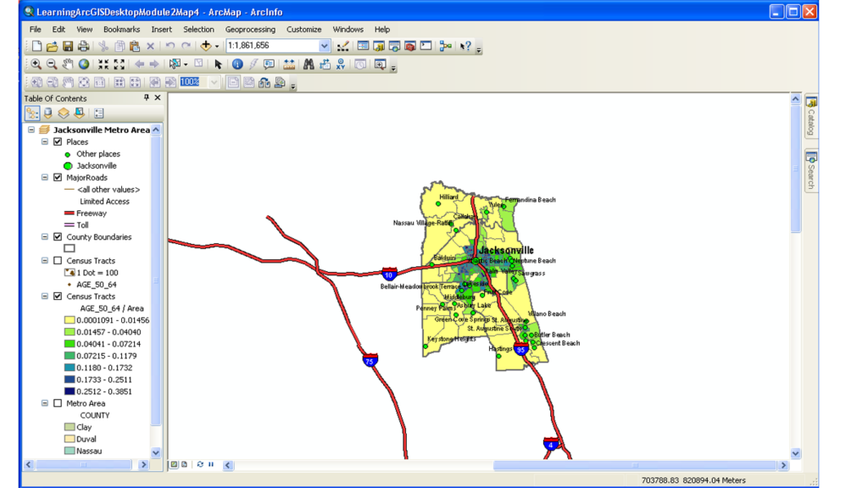Open the Add Data dropdown arrow
This screenshot has width=868, height=488.
(216, 47)
